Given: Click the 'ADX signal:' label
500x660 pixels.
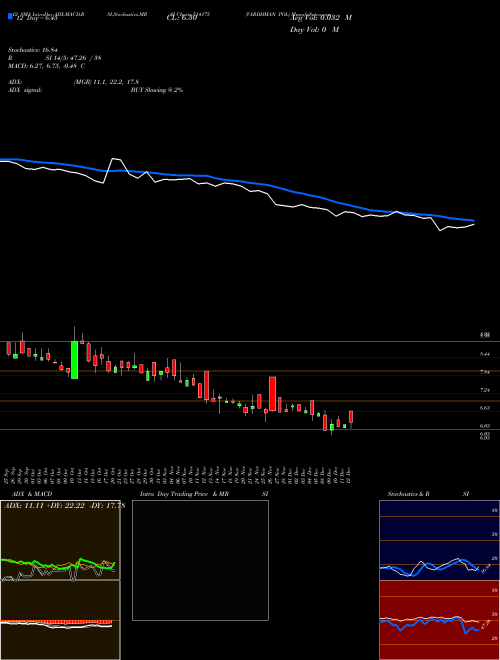Looking at the screenshot, I should pyautogui.click(x=25, y=90).
